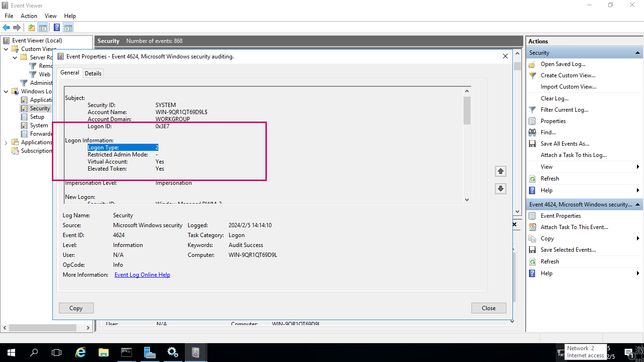Click the Copy button in Event Properties
The image size is (644, 362).
(76, 308)
